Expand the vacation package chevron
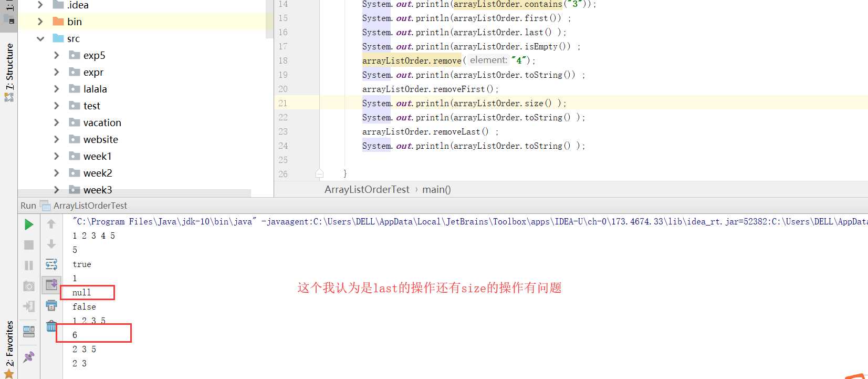868x379 pixels. point(57,122)
